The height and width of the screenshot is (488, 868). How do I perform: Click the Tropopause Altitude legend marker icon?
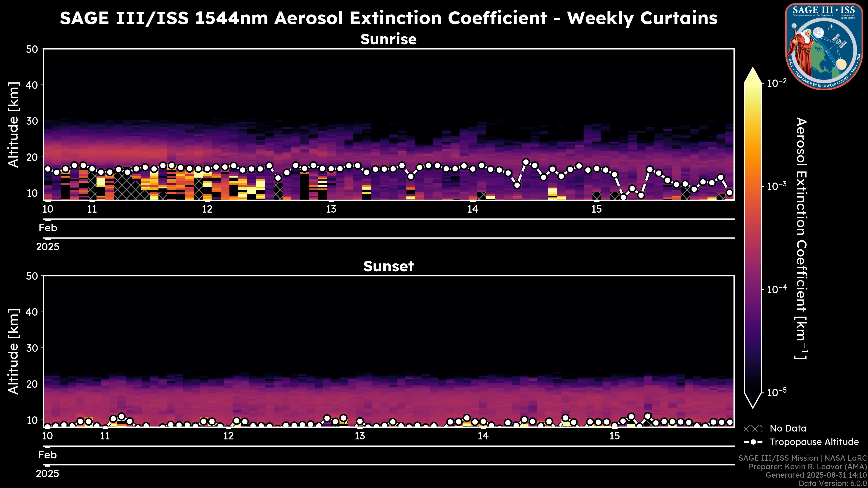[753, 442]
